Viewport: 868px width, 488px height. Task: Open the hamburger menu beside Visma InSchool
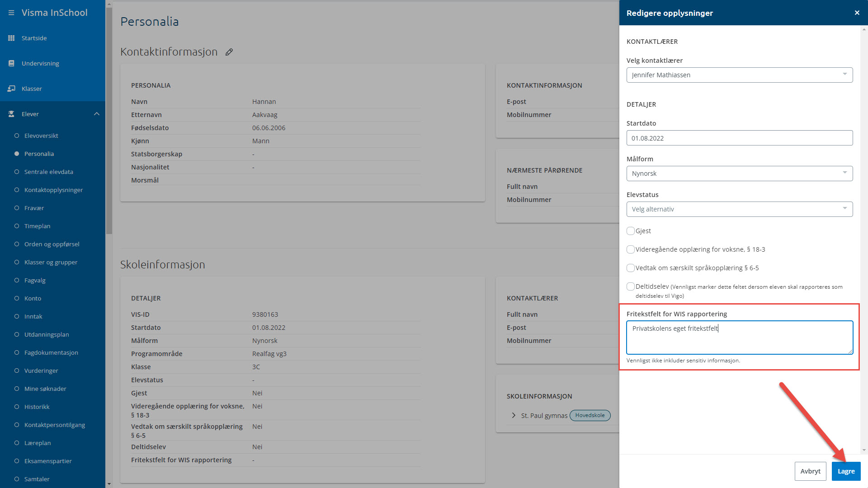11,13
